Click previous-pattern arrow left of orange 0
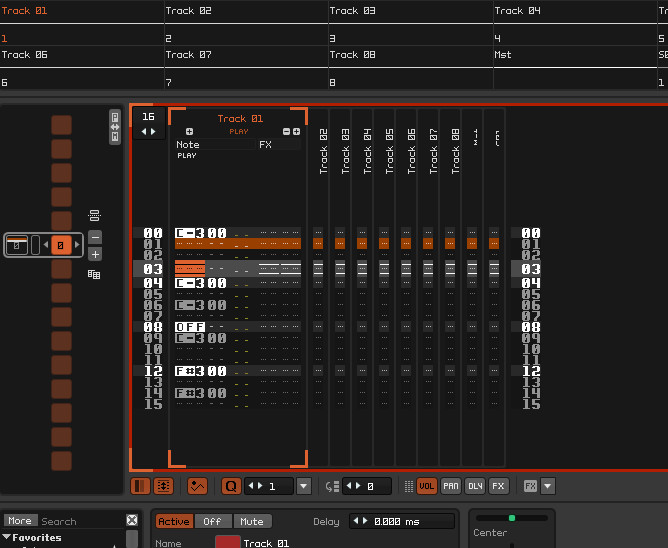This screenshot has width=668, height=548. click(x=46, y=245)
